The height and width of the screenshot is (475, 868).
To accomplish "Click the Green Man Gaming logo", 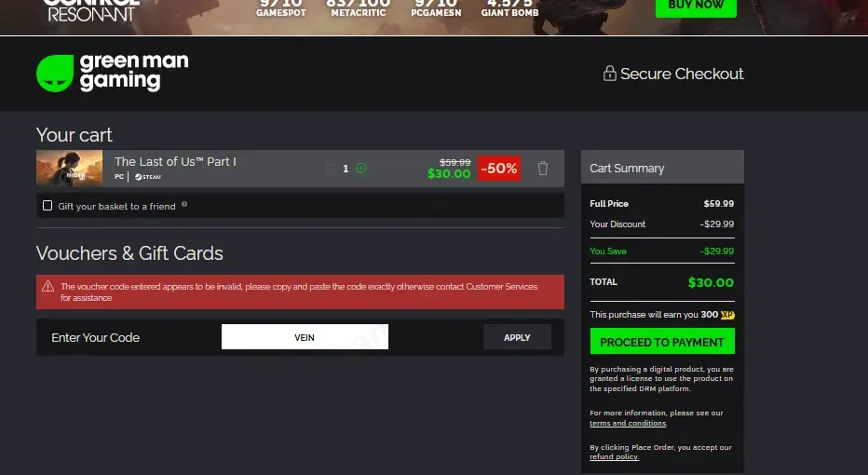I will pos(113,73).
